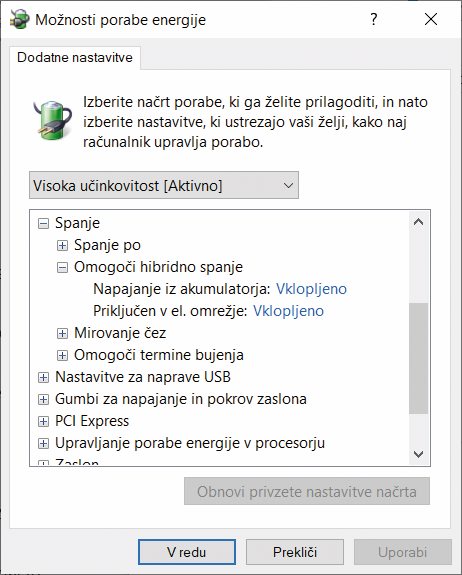Screen dimensions: 462x575
Task: Click the settings list scrollbar down arrow
Action: [x=418, y=454]
